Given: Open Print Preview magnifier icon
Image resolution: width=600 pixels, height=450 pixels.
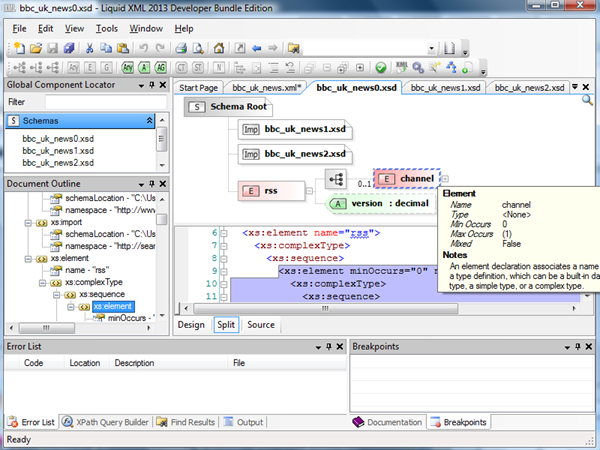Looking at the screenshot, I should [198, 48].
